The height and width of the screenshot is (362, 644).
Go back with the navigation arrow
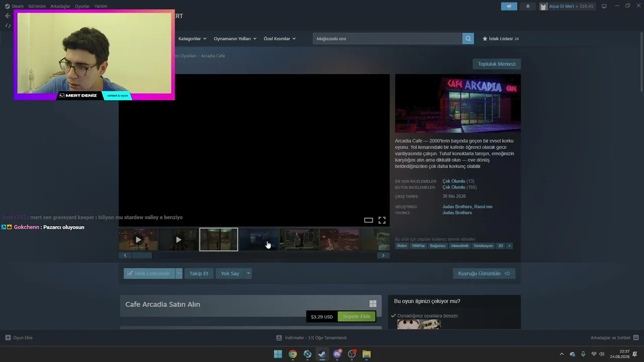pos(7,16)
